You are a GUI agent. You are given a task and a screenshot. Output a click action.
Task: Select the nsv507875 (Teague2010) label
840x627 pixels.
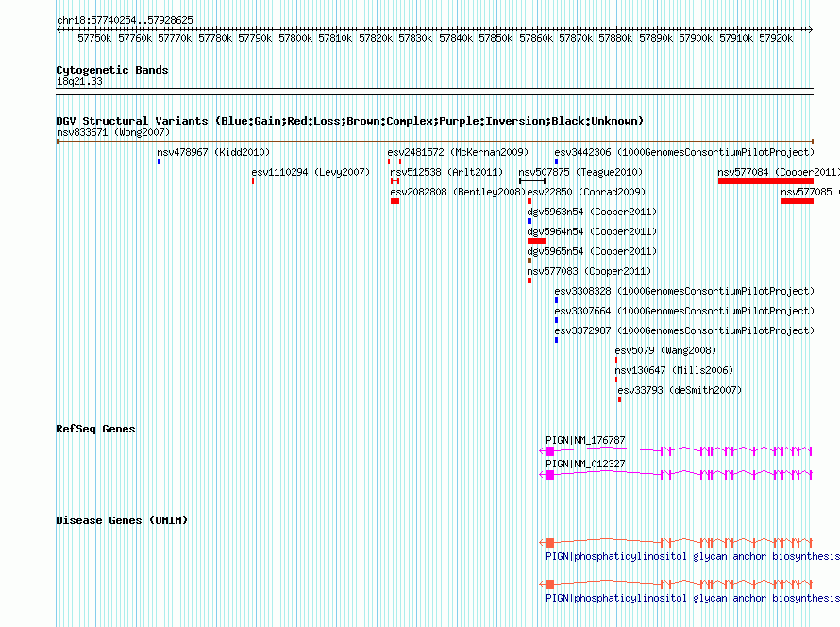[x=580, y=172]
